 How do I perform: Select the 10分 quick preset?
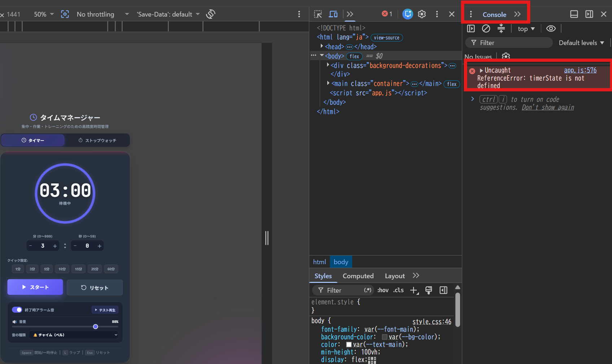click(62, 269)
